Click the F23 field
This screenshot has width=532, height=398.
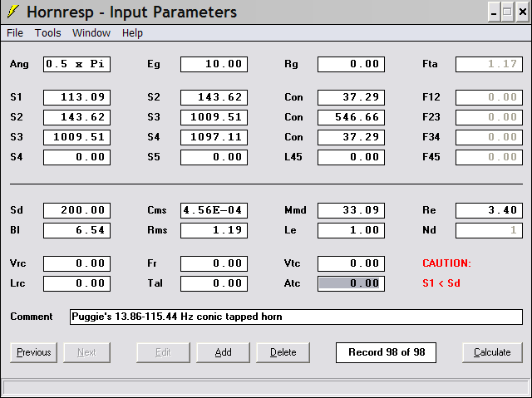click(489, 117)
